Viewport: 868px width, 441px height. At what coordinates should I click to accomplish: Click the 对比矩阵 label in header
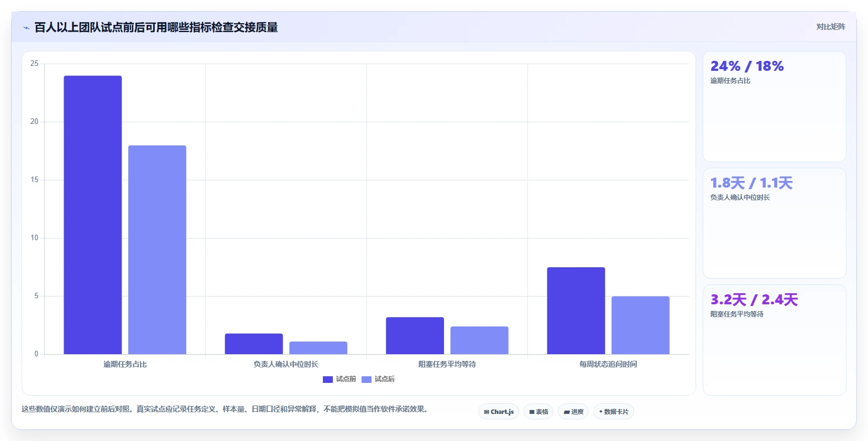[x=830, y=27]
